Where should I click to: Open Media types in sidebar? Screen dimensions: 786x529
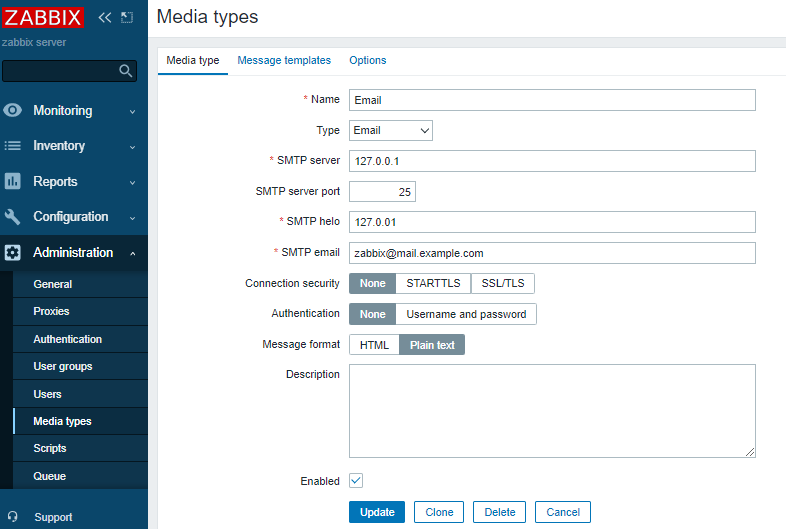tap(80, 421)
